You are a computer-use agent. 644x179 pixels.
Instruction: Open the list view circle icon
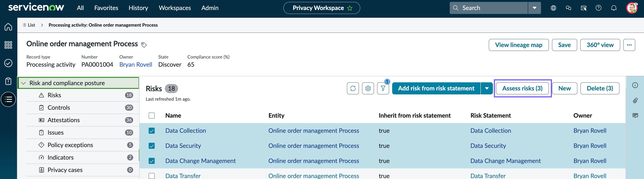click(8, 99)
